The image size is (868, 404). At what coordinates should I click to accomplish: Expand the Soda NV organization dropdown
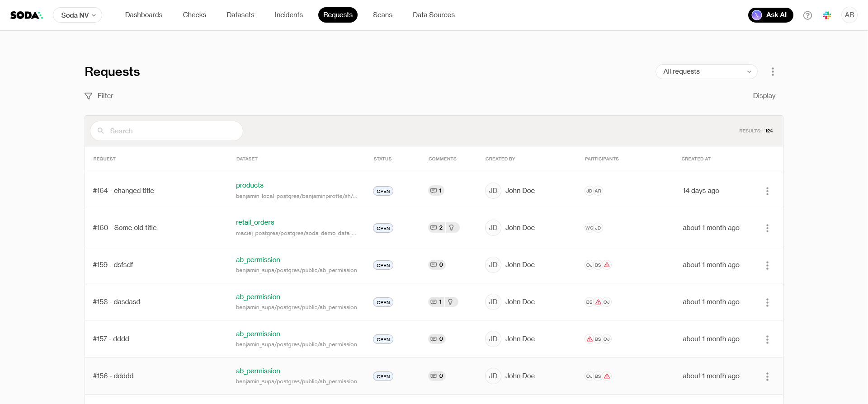(78, 15)
